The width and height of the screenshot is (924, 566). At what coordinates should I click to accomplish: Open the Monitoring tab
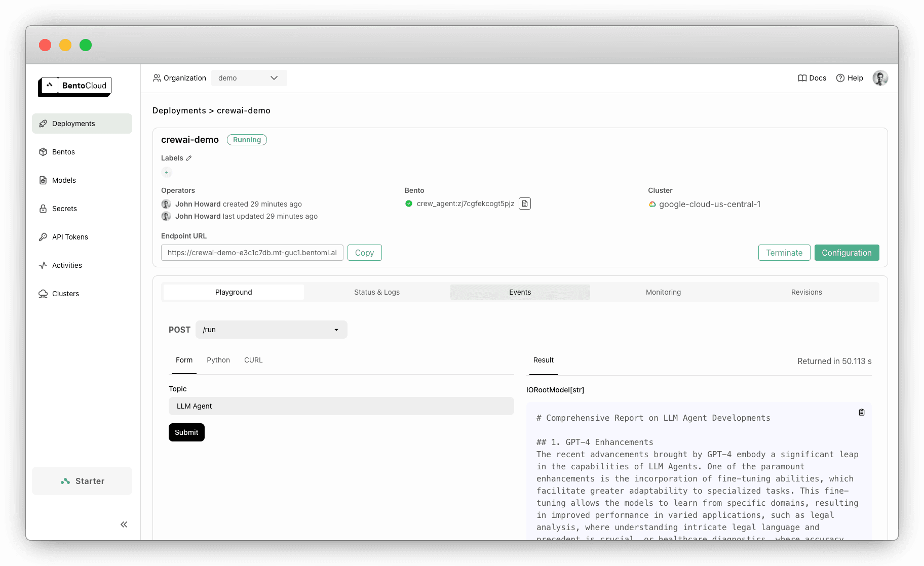point(663,292)
